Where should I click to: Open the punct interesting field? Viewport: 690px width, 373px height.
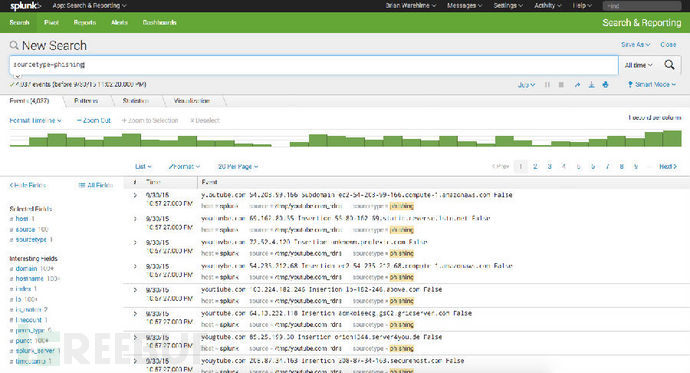pos(23,340)
